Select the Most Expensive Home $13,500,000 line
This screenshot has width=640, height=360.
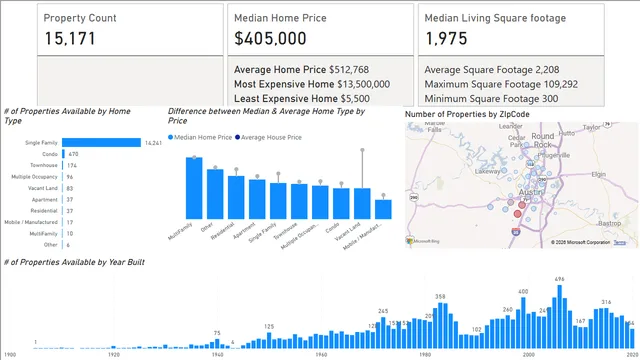point(312,84)
